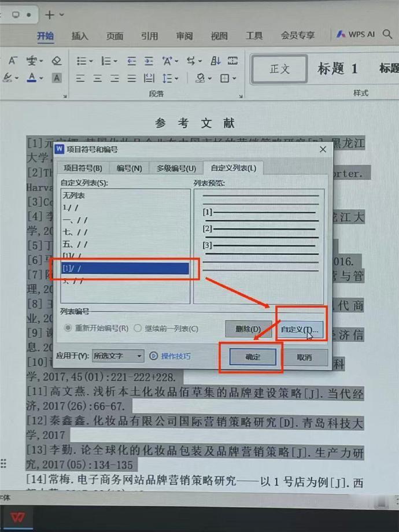The image size is (399, 532).
Task: Open the 审阅 ribbon tab
Action: [x=184, y=36]
